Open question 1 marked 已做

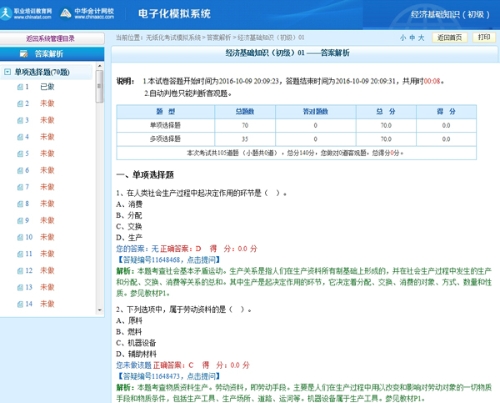coord(47,87)
